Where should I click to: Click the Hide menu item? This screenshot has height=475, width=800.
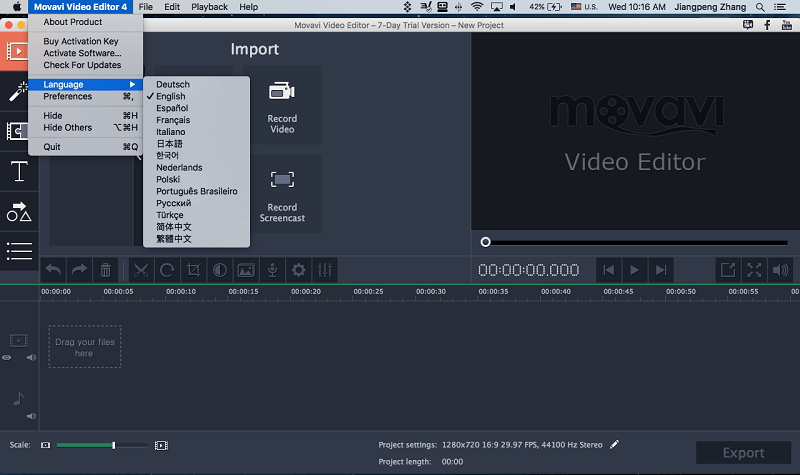coord(86,115)
